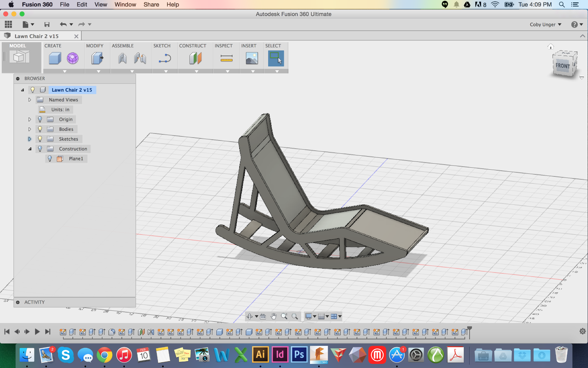This screenshot has width=588, height=368.
Task: Open the MODIFY panel dropdown arrow
Action: tap(98, 71)
